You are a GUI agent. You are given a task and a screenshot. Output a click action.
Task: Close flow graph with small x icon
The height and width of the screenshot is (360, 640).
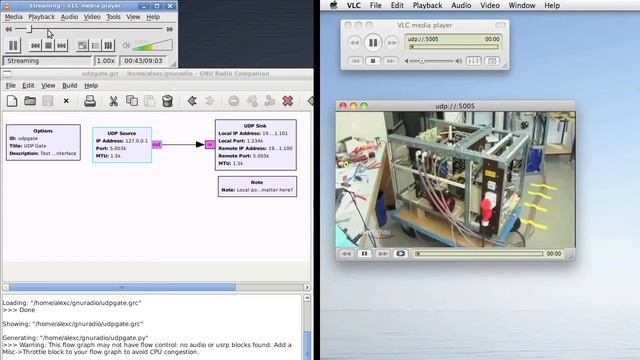pyautogui.click(x=66, y=101)
